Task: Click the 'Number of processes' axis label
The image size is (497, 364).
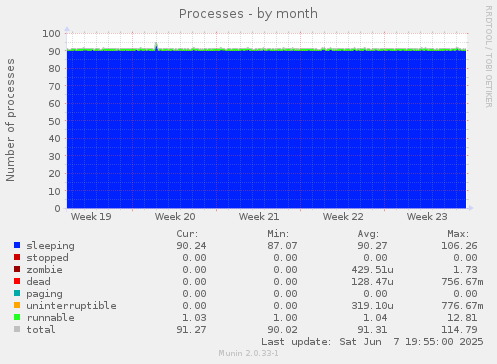Action: click(x=10, y=120)
